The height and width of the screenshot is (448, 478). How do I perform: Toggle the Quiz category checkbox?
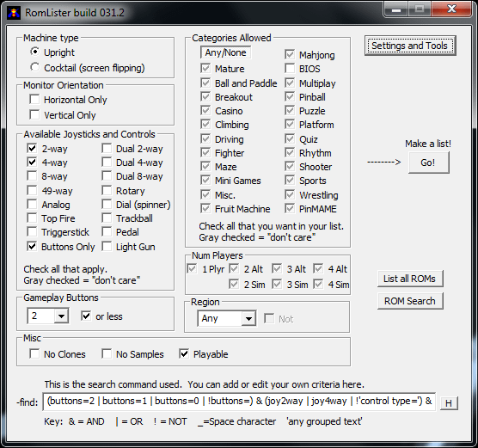(290, 138)
